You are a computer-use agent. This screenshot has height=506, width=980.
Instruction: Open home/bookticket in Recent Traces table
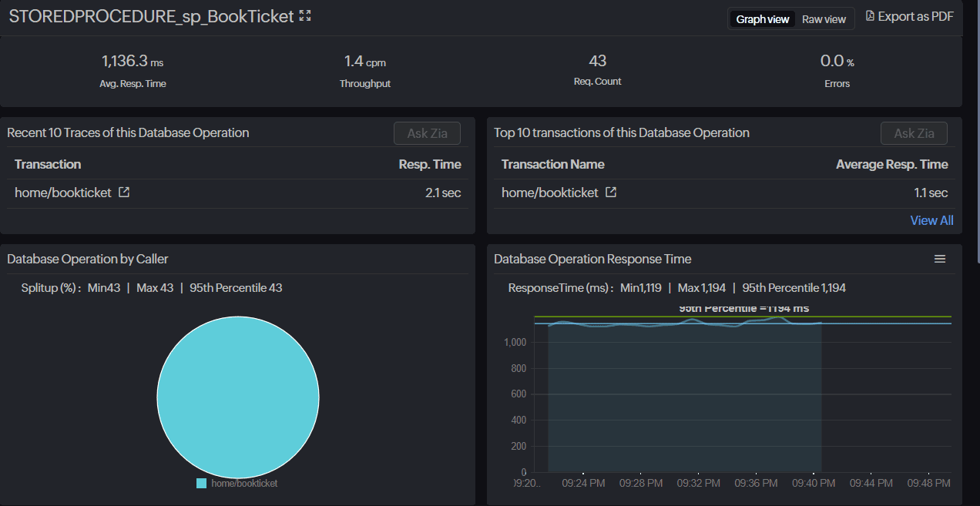tap(62, 193)
